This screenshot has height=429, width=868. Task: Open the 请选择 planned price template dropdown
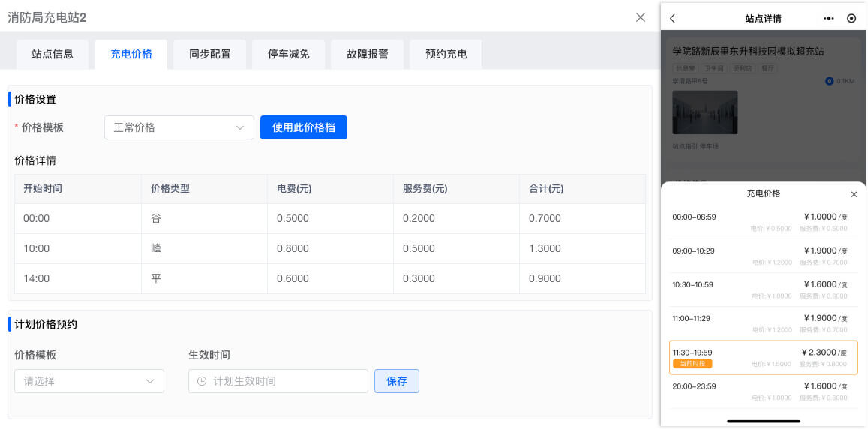tap(89, 381)
